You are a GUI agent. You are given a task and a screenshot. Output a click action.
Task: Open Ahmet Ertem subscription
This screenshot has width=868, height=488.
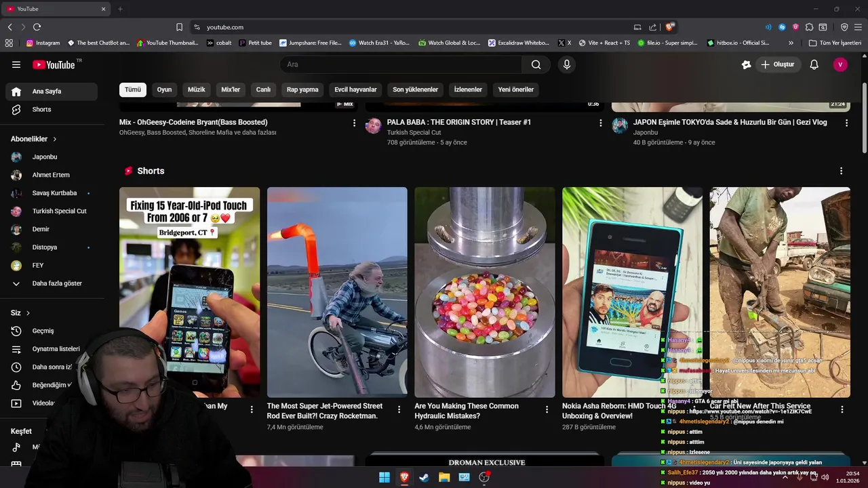pos(52,175)
